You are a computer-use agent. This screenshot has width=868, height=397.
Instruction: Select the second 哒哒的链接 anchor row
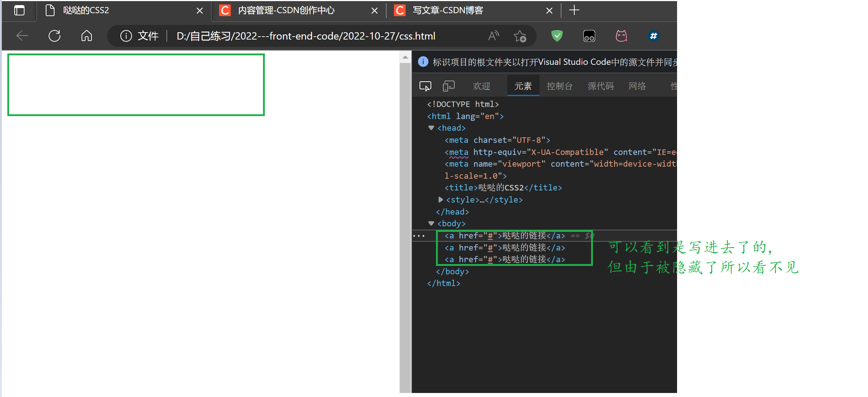504,248
